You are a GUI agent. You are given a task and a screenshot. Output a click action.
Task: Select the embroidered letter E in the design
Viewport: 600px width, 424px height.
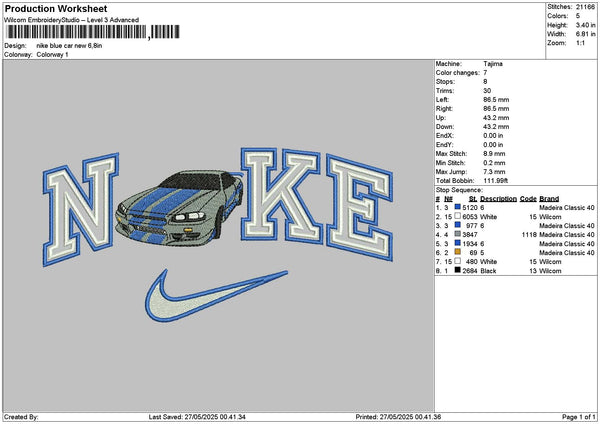(360, 207)
